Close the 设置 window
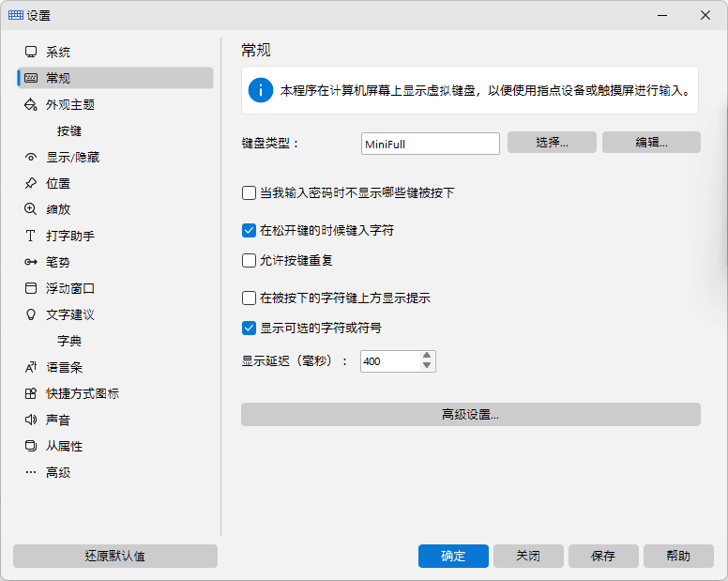The width and height of the screenshot is (728, 581). (x=705, y=15)
